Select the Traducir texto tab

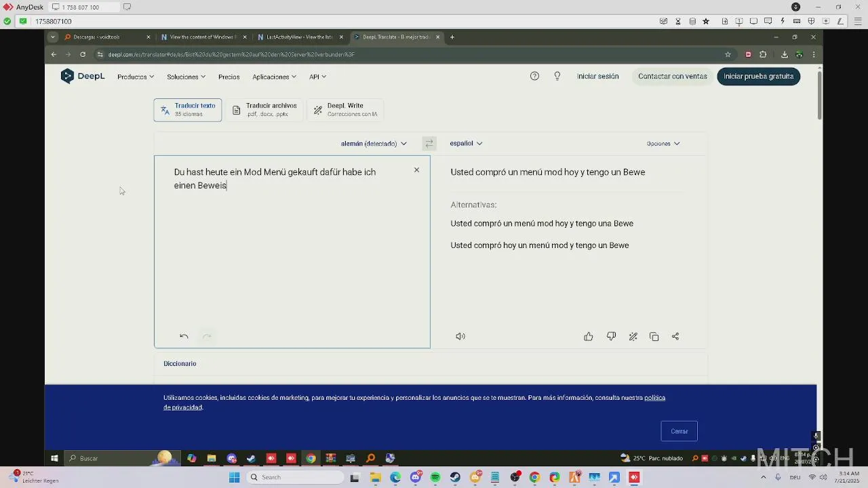pyautogui.click(x=188, y=110)
